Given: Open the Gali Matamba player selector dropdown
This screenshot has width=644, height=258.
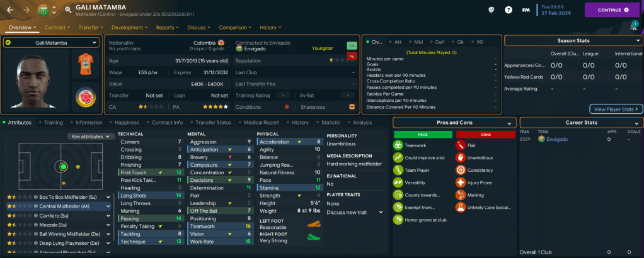Looking at the screenshot, I should (x=51, y=42).
